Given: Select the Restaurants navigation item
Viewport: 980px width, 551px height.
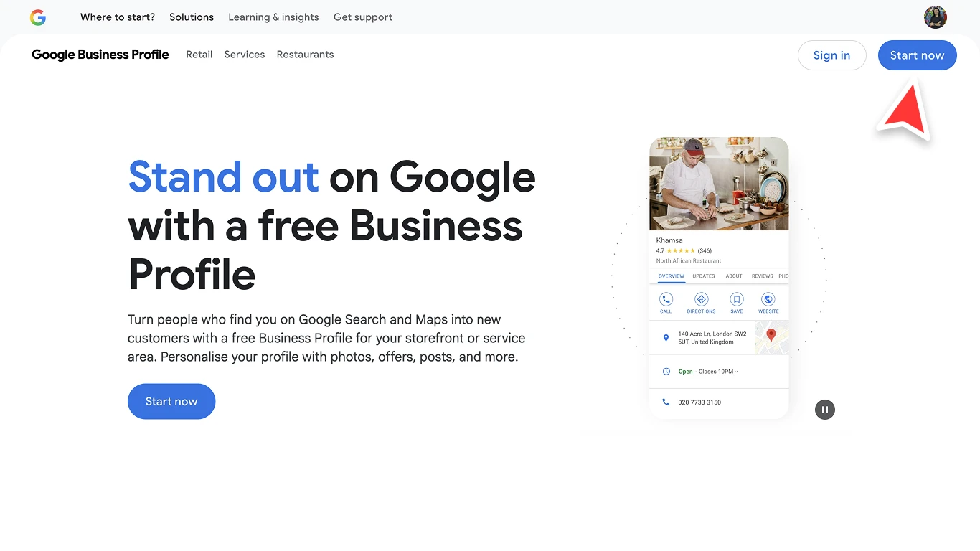Looking at the screenshot, I should 305,54.
